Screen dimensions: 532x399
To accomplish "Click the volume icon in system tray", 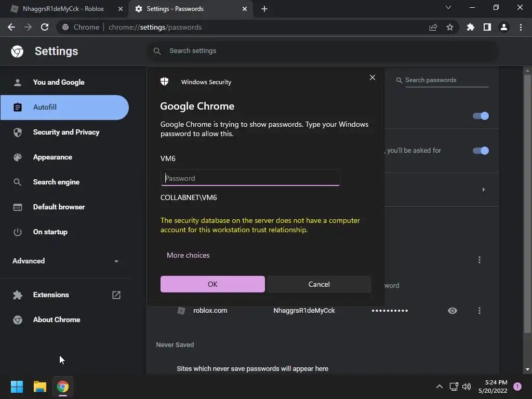I will click(x=467, y=387).
